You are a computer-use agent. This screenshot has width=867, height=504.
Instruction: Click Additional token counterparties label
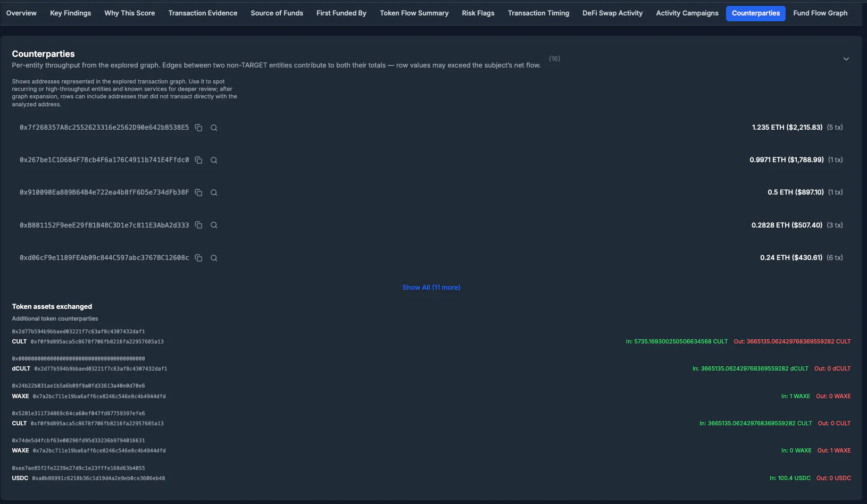click(55, 318)
